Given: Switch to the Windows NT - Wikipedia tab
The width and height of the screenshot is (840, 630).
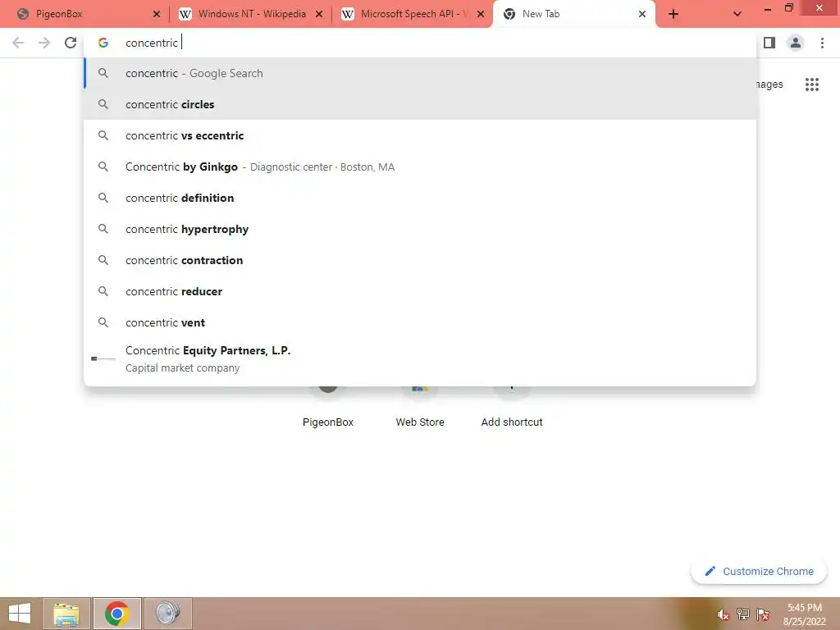Looking at the screenshot, I should 251,14.
